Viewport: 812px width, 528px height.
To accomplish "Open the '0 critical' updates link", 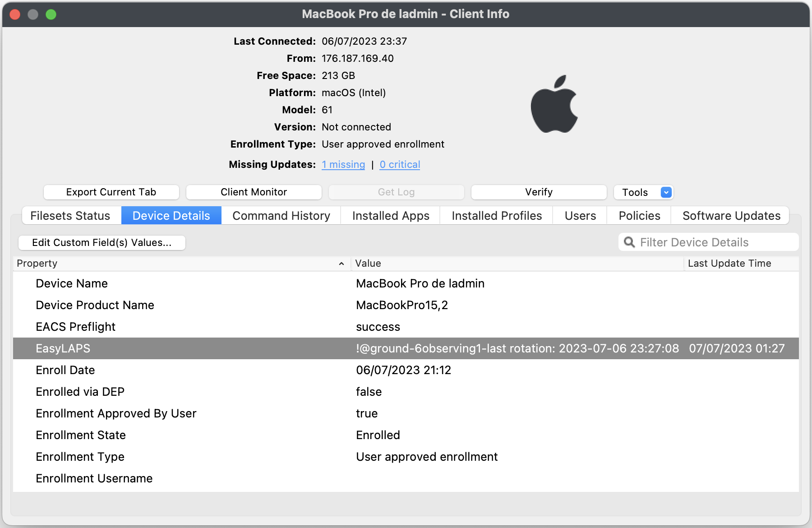I will coord(400,165).
